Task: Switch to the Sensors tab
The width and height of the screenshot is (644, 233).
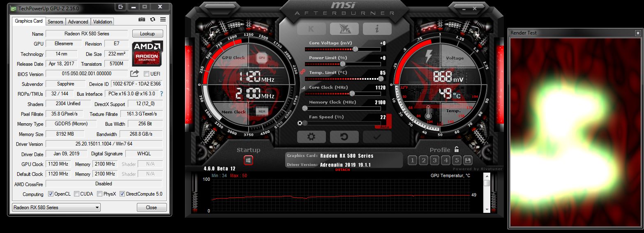Action: 55,22
